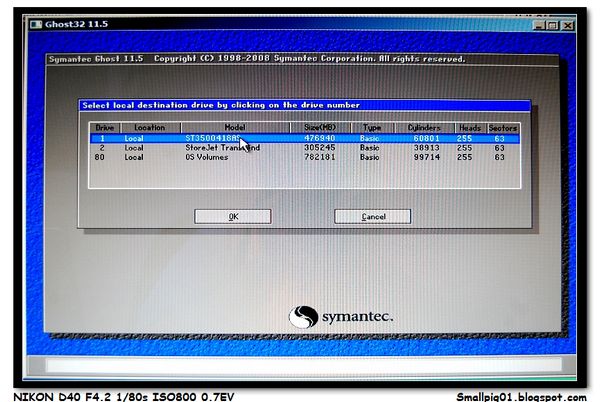Select the OS Volumes drive row

(x=305, y=157)
